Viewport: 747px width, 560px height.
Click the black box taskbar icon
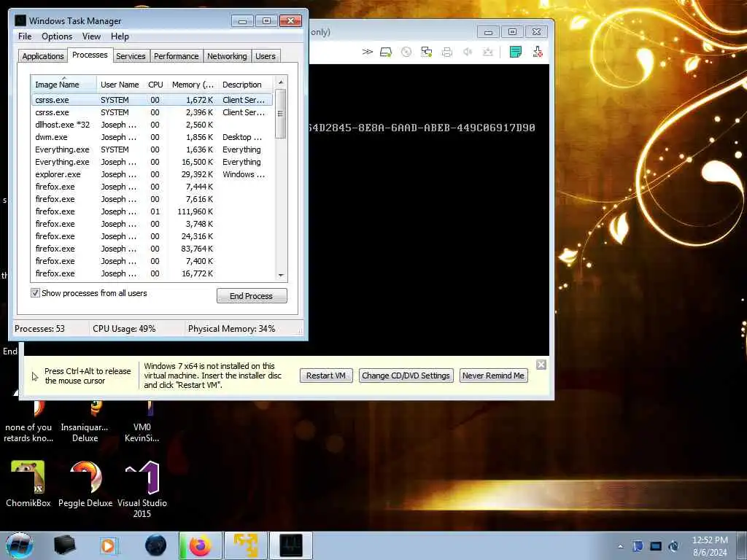click(x=64, y=545)
